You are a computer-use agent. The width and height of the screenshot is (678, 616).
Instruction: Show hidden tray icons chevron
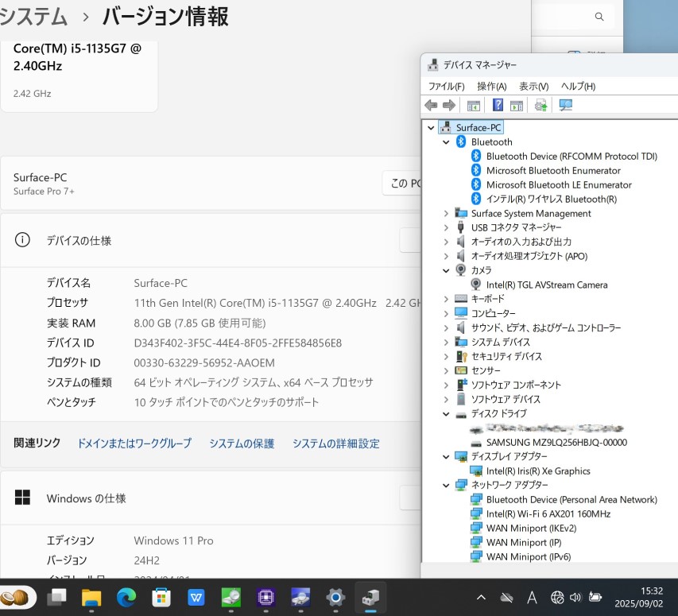(481, 598)
